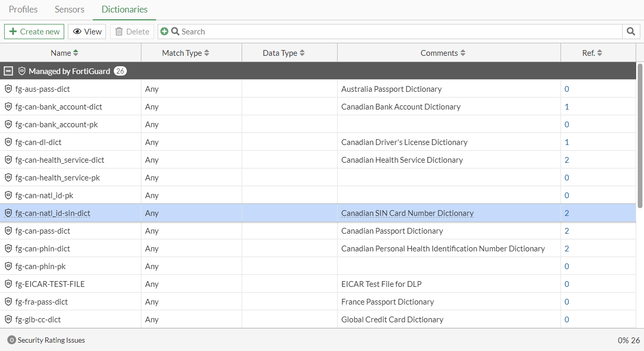Screen dimensions: 644x351
Task: Click the green plus icon inside the search bar
Action: click(165, 31)
